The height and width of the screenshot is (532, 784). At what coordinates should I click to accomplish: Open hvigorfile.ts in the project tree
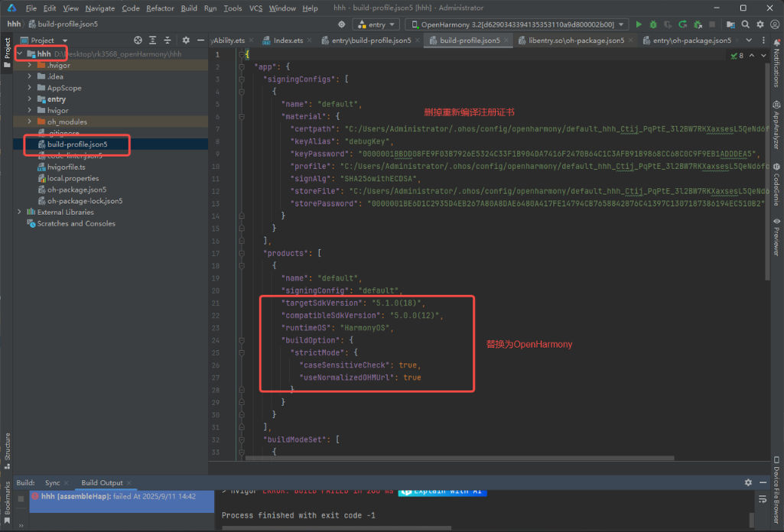pos(66,167)
